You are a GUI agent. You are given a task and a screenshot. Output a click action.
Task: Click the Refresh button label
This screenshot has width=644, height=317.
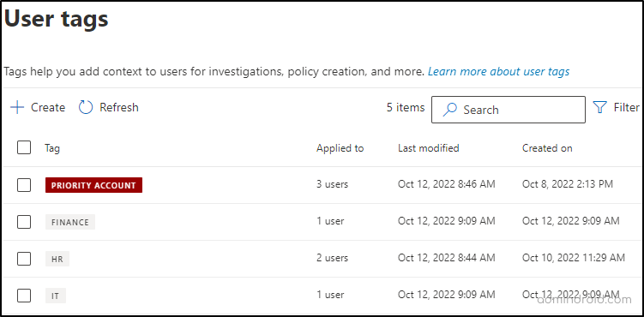[x=119, y=108]
